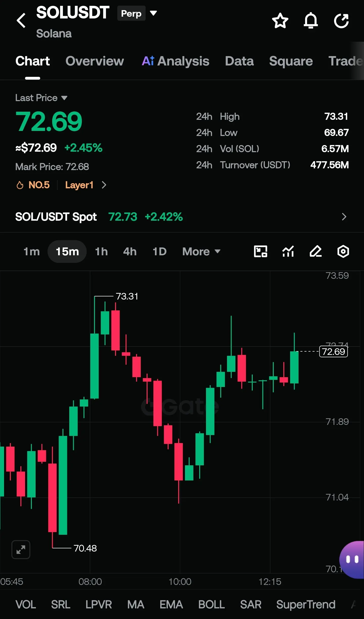Image resolution: width=364 pixels, height=619 pixels.
Task: Select the drawing pencil tool icon
Action: coord(316,251)
